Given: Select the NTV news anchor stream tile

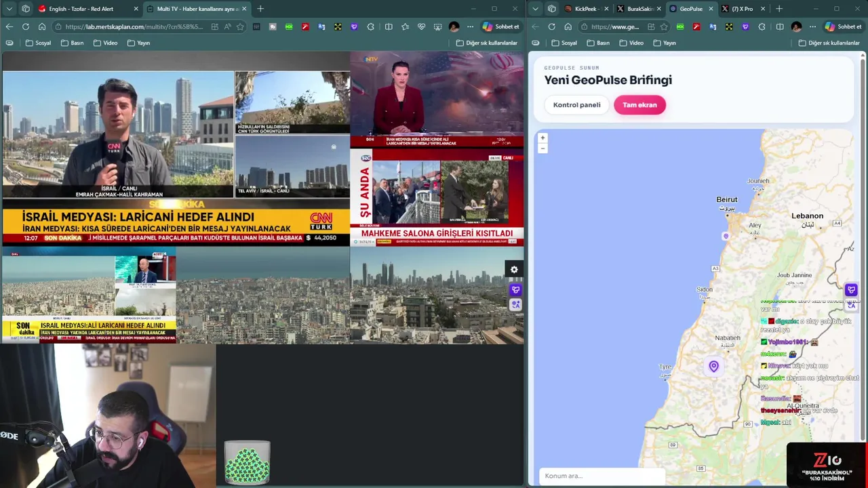Looking at the screenshot, I should tap(437, 100).
